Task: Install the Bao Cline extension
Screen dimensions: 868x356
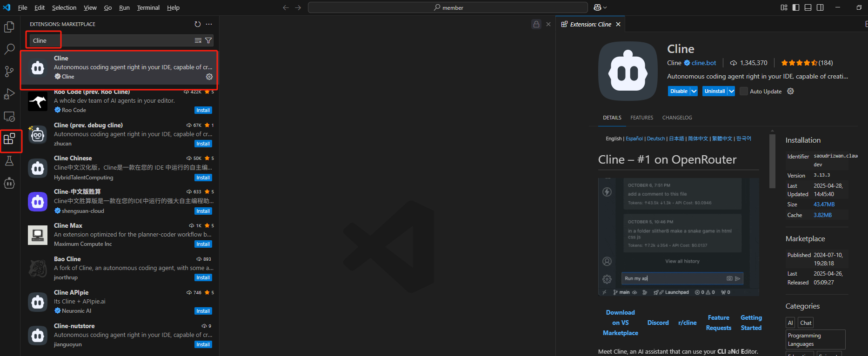Action: (203, 277)
